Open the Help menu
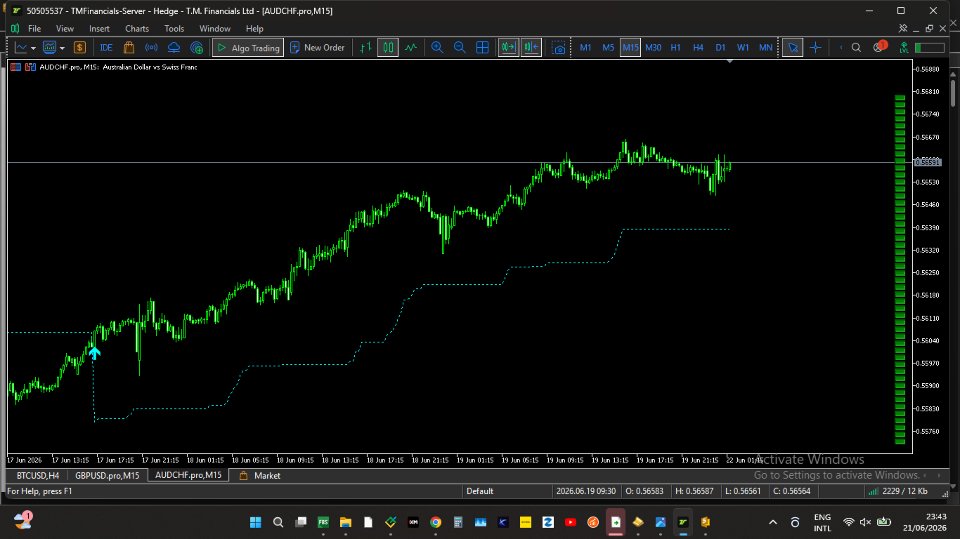The image size is (960, 539). click(255, 28)
